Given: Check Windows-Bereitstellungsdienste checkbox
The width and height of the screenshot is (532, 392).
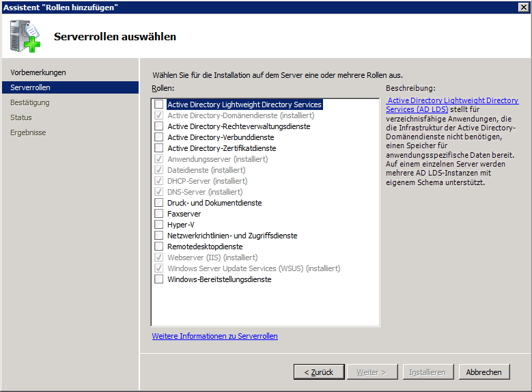Looking at the screenshot, I should (x=159, y=279).
